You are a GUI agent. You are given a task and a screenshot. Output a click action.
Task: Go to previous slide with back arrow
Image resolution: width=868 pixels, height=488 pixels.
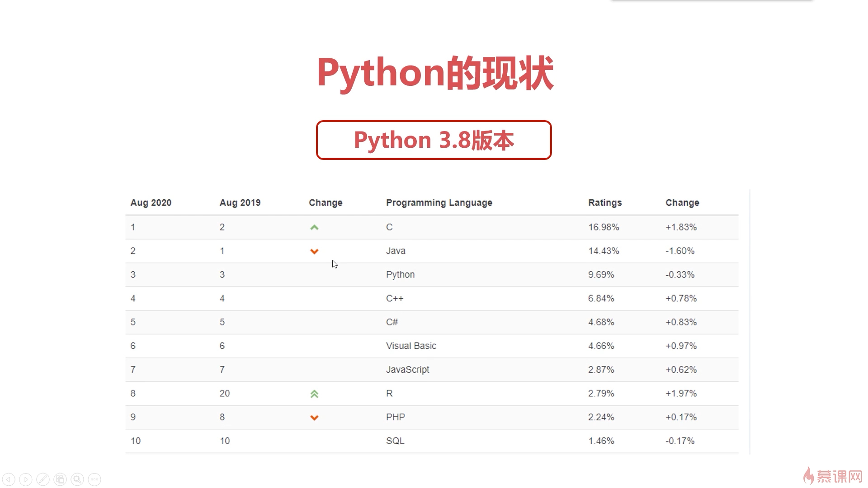tap(9, 479)
